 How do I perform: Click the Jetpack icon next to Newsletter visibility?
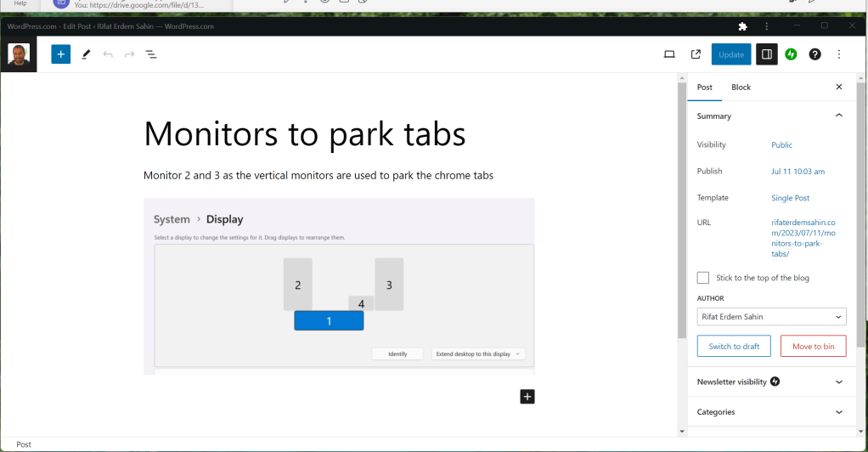coord(775,381)
